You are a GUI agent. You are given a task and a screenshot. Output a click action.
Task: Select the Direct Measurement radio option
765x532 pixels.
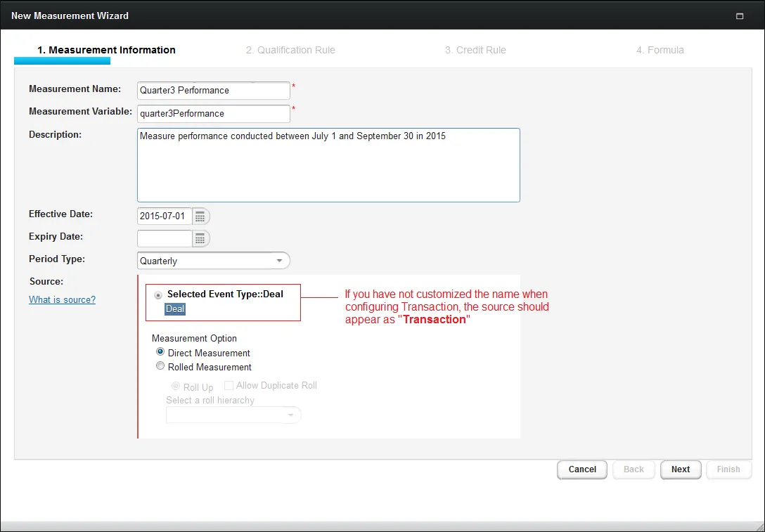coord(160,351)
